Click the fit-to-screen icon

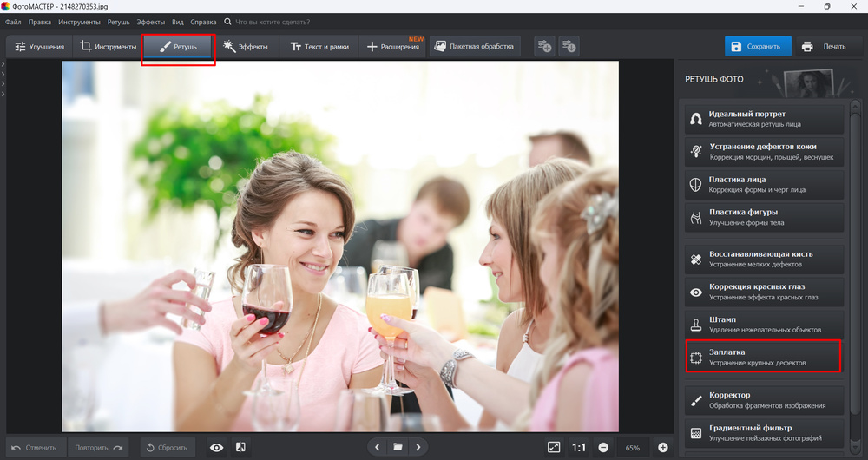click(x=554, y=447)
